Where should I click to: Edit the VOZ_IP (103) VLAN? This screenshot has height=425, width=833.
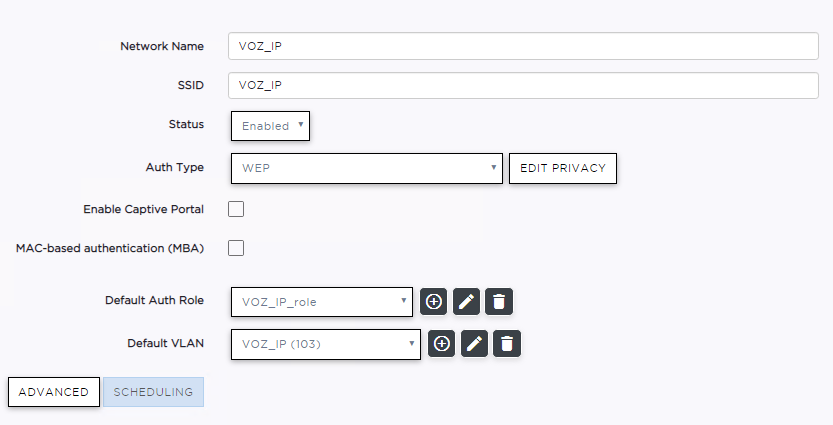click(474, 344)
